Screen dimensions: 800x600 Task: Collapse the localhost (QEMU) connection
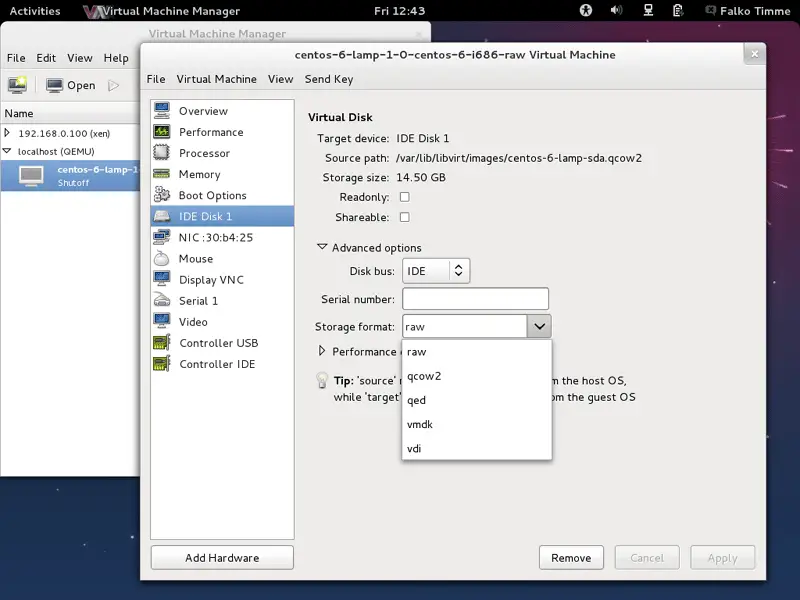[7, 151]
